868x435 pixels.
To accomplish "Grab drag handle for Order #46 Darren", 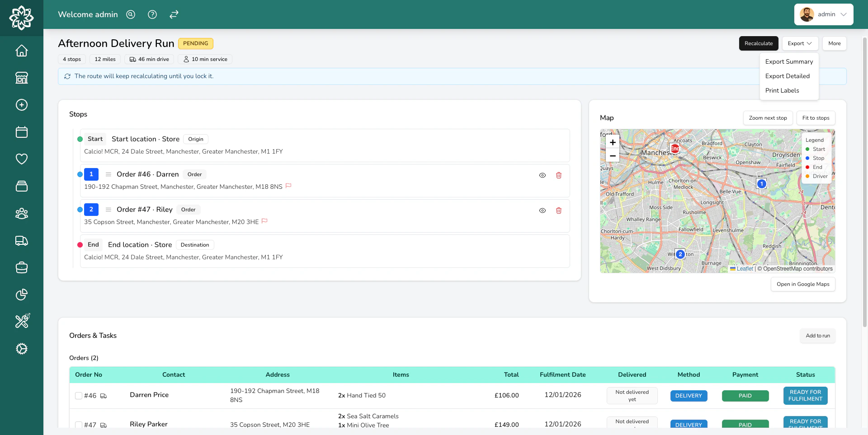I will (x=108, y=174).
